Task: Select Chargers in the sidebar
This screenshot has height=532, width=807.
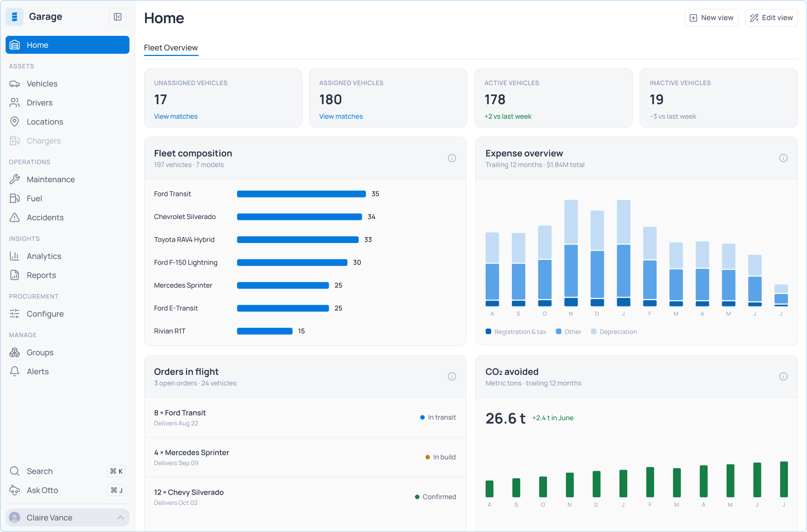Action: coord(68,141)
